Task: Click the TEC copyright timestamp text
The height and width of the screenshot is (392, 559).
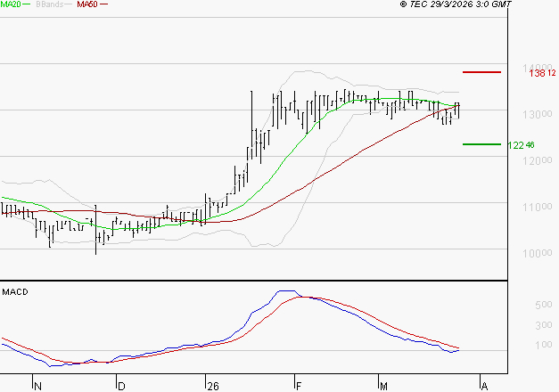Action: pyautogui.click(x=456, y=4)
